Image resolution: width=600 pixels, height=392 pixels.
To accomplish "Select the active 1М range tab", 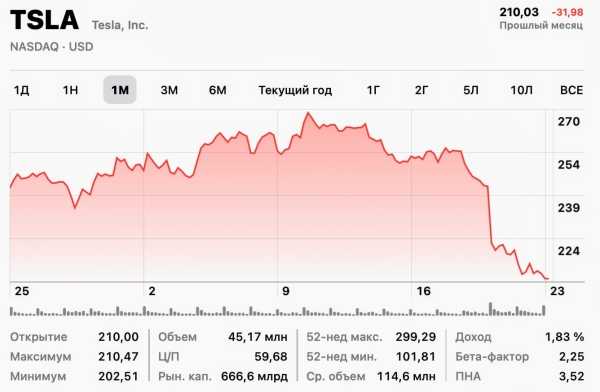I will [120, 90].
